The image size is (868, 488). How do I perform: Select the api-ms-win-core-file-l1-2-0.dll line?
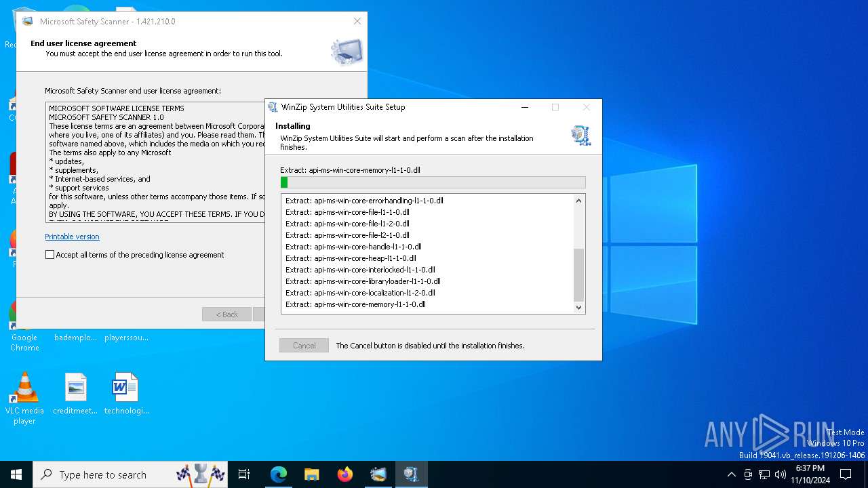tap(347, 224)
